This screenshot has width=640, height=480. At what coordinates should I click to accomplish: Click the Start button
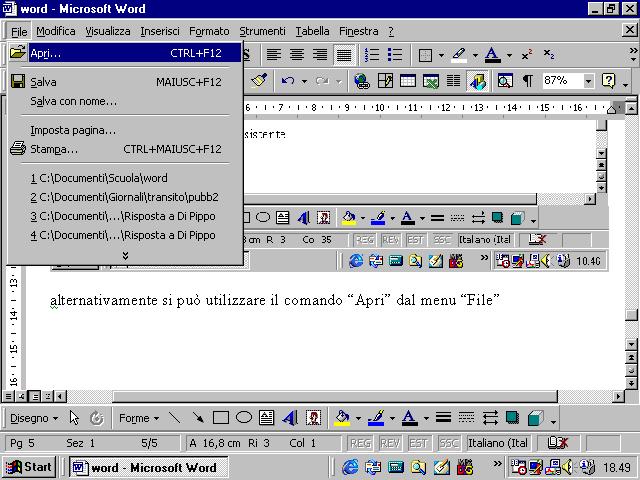click(x=29, y=467)
